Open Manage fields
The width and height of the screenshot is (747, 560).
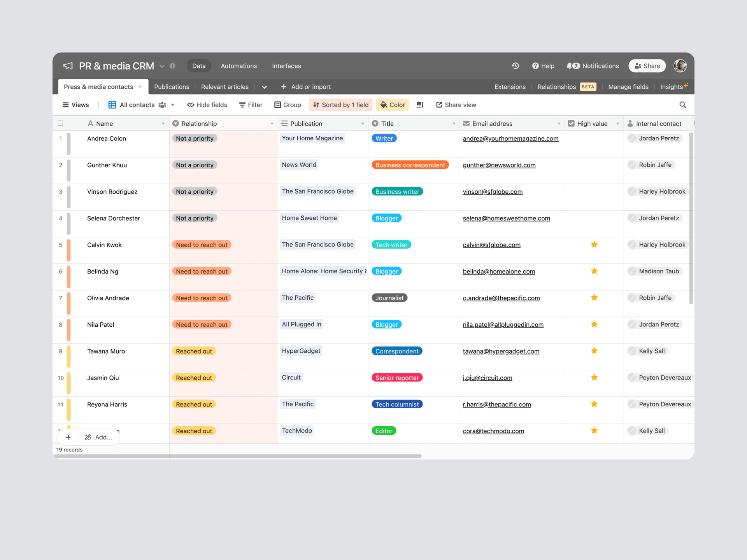(x=628, y=87)
